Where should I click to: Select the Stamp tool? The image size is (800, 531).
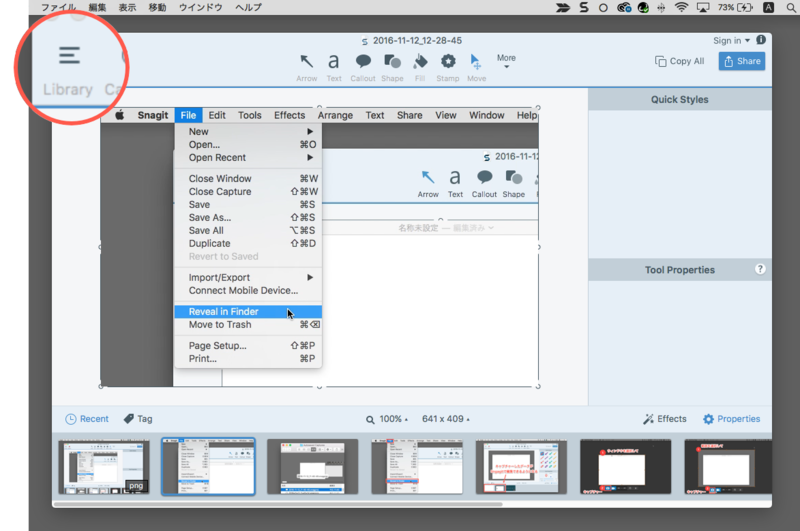tap(447, 67)
